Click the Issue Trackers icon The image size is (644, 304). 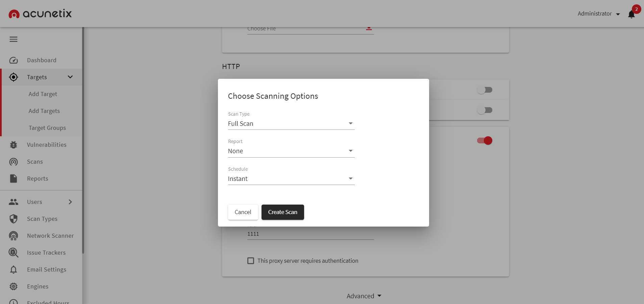click(x=14, y=253)
